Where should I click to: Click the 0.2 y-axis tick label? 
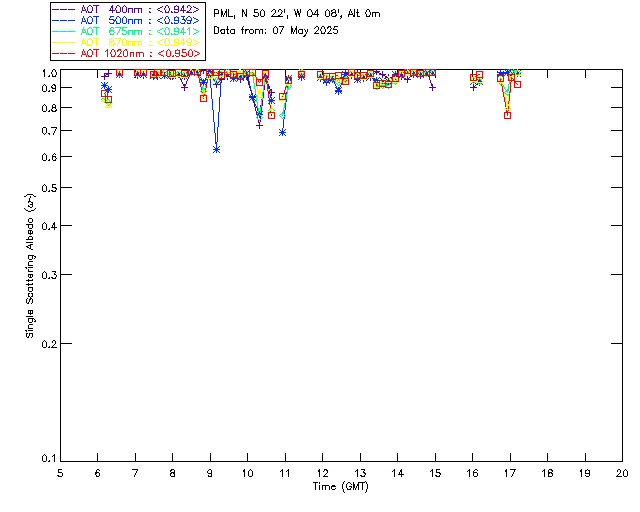pyautogui.click(x=49, y=344)
